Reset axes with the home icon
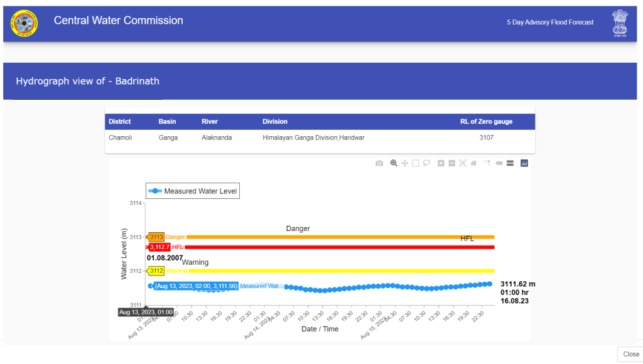Image resolution: width=643 pixels, height=364 pixels. (x=473, y=163)
